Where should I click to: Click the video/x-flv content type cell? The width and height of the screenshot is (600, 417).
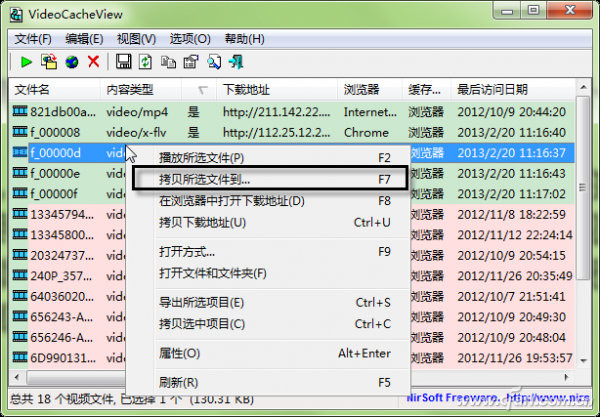(x=136, y=132)
